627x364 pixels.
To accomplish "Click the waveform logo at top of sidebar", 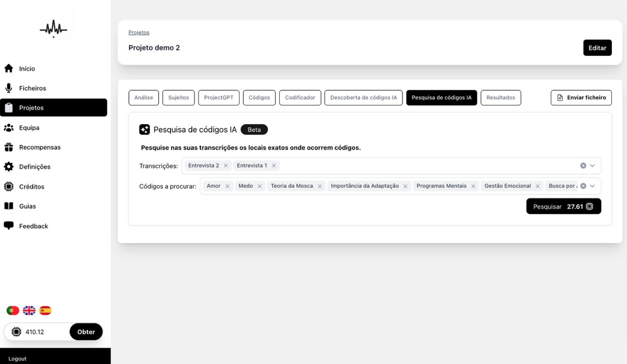I will pyautogui.click(x=53, y=30).
